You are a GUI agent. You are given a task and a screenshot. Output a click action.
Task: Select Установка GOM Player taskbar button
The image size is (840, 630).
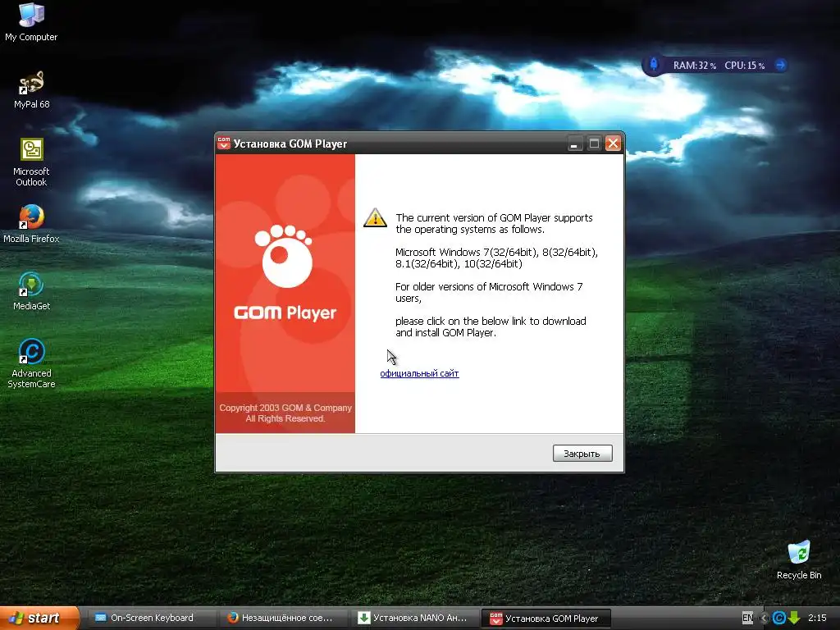[546, 619]
